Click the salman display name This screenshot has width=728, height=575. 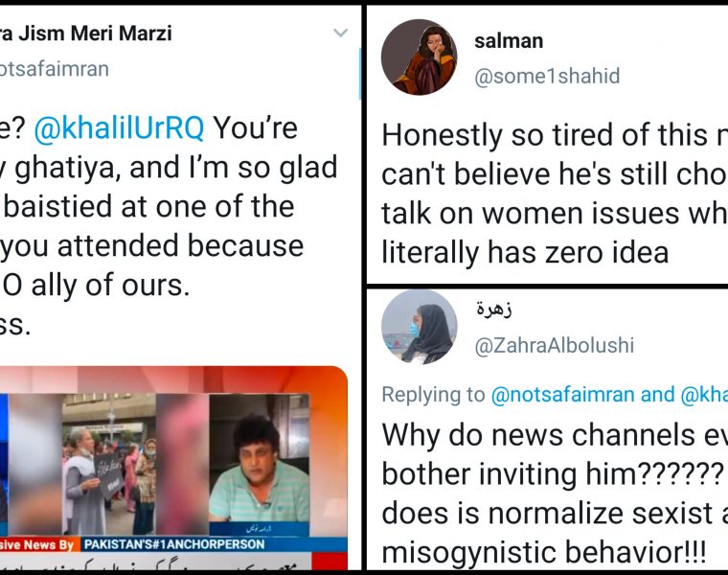tap(509, 40)
